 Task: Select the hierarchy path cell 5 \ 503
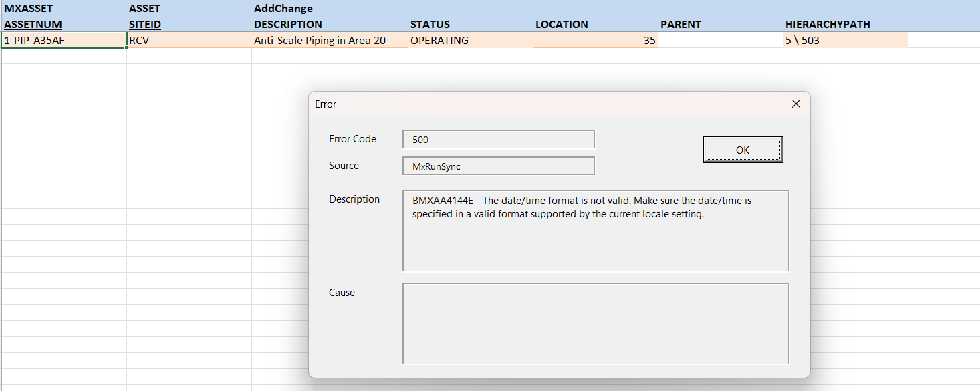[x=845, y=41]
